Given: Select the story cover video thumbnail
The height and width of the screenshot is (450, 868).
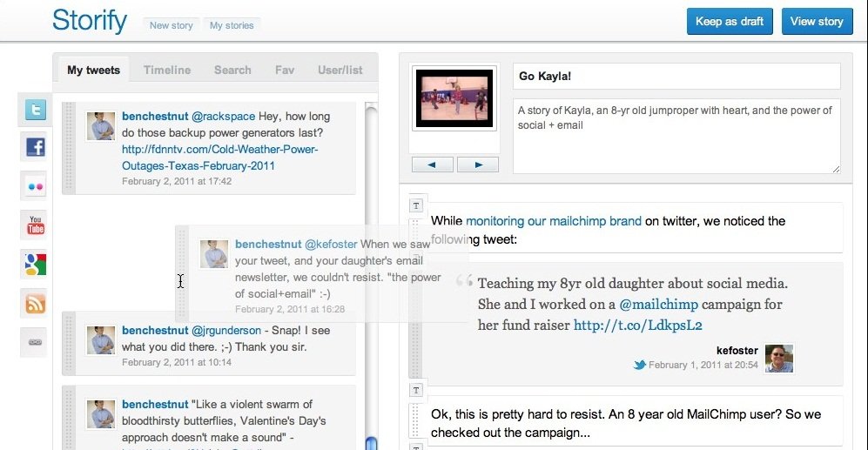Looking at the screenshot, I should click(x=454, y=98).
